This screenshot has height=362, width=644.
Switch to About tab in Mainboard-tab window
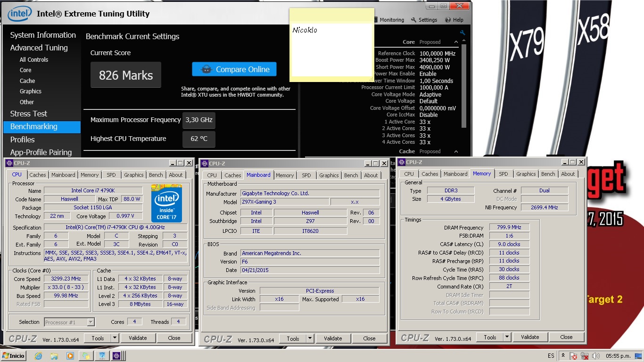pos(371,175)
